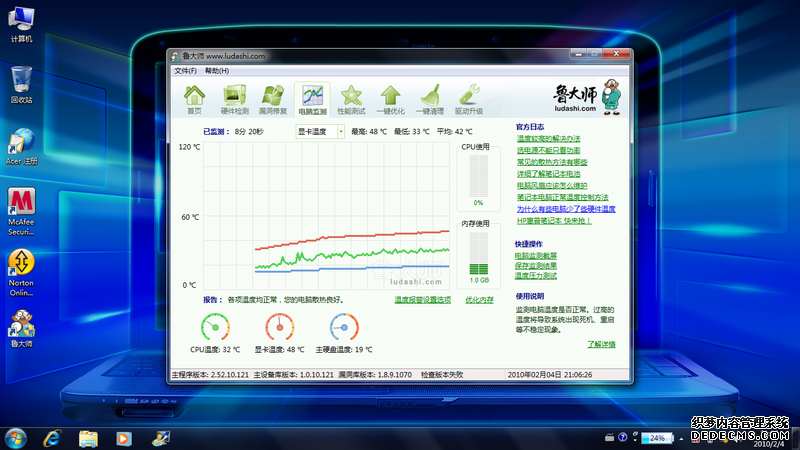Open 性能测试 performance test

pos(351,99)
